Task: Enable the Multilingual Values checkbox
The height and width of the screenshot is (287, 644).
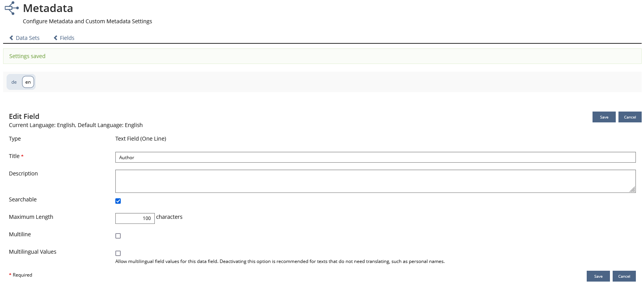Action: coord(118,253)
